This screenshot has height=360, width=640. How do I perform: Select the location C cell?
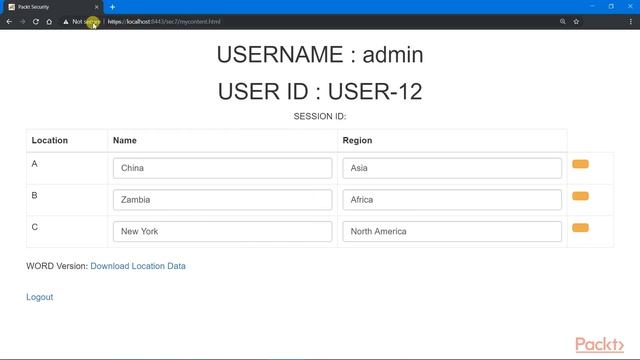pos(67,231)
